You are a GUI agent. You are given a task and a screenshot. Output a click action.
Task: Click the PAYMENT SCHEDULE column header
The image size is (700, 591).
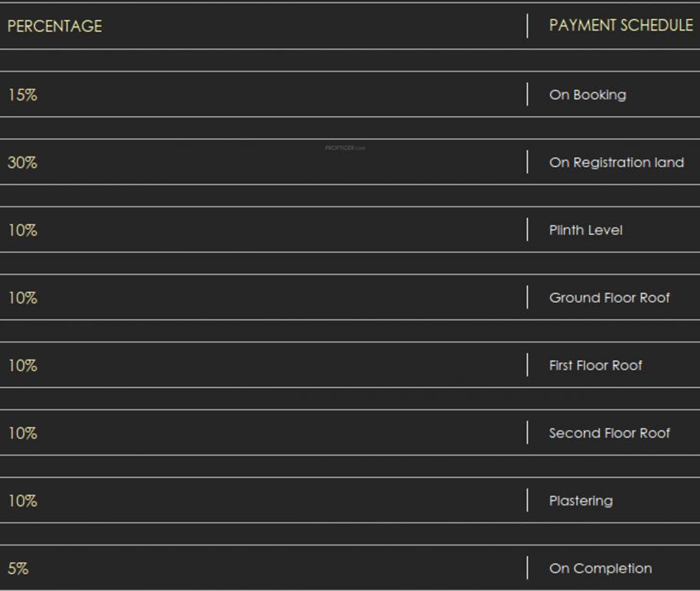click(622, 25)
